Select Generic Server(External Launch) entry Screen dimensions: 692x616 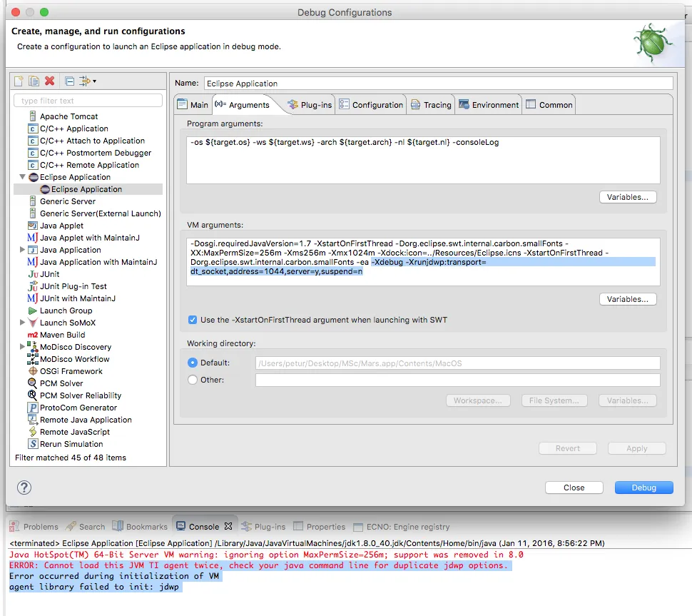pyautogui.click(x=100, y=213)
